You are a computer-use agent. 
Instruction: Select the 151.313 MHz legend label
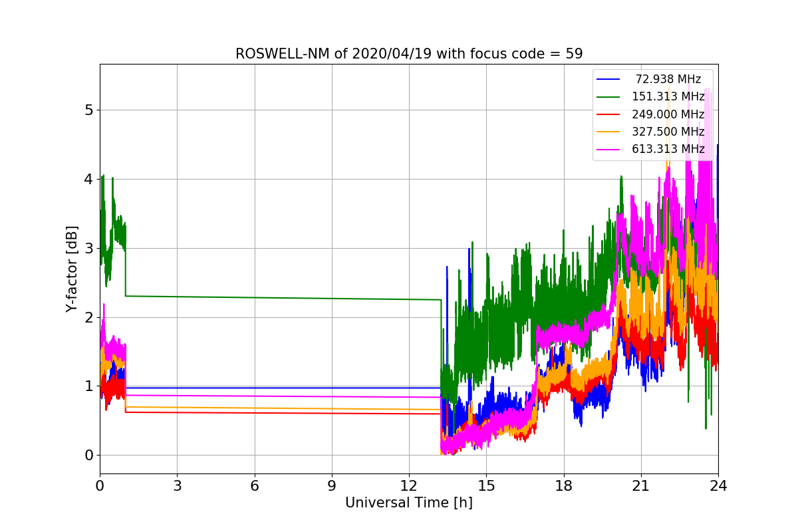click(x=668, y=96)
